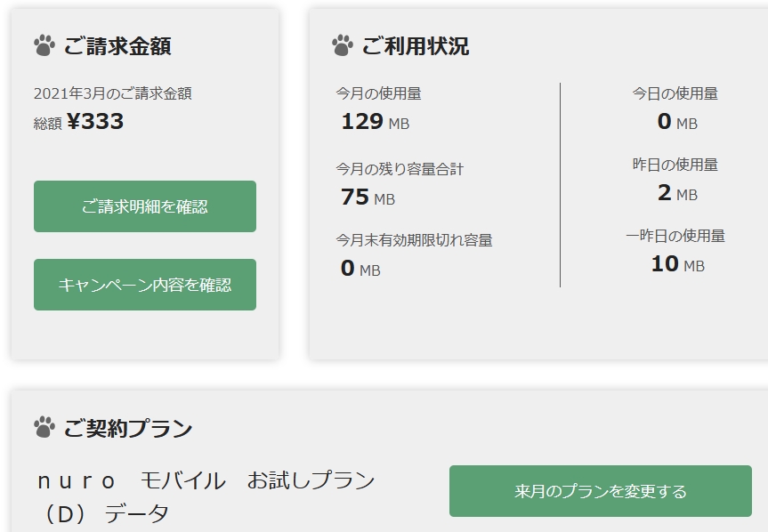The height and width of the screenshot is (532, 768).
Task: Click the 10 MB 一昨日 usage value
Action: pos(676,264)
